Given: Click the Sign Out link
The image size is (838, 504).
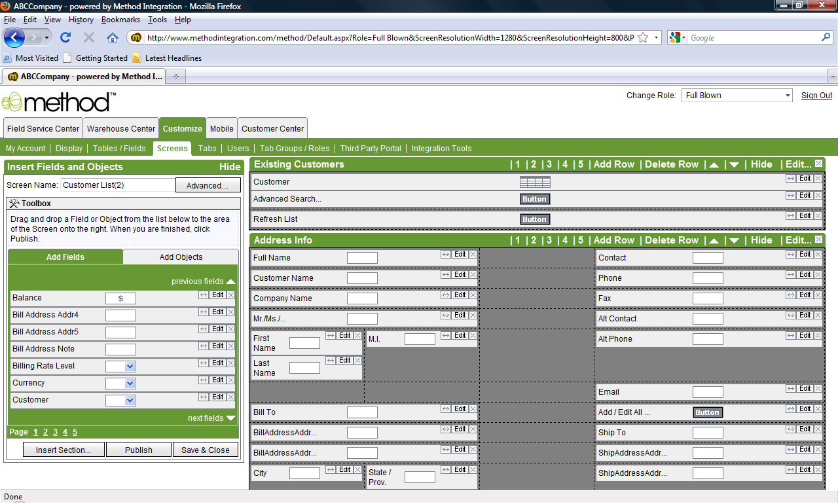Looking at the screenshot, I should pyautogui.click(x=816, y=96).
